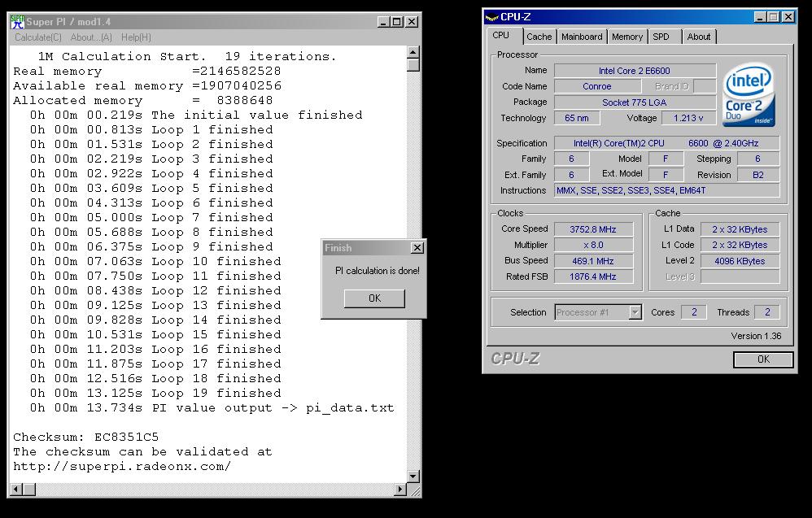The image size is (812, 518).
Task: Click the 'Version 1.36' text in CPU-Z
Action: click(756, 336)
